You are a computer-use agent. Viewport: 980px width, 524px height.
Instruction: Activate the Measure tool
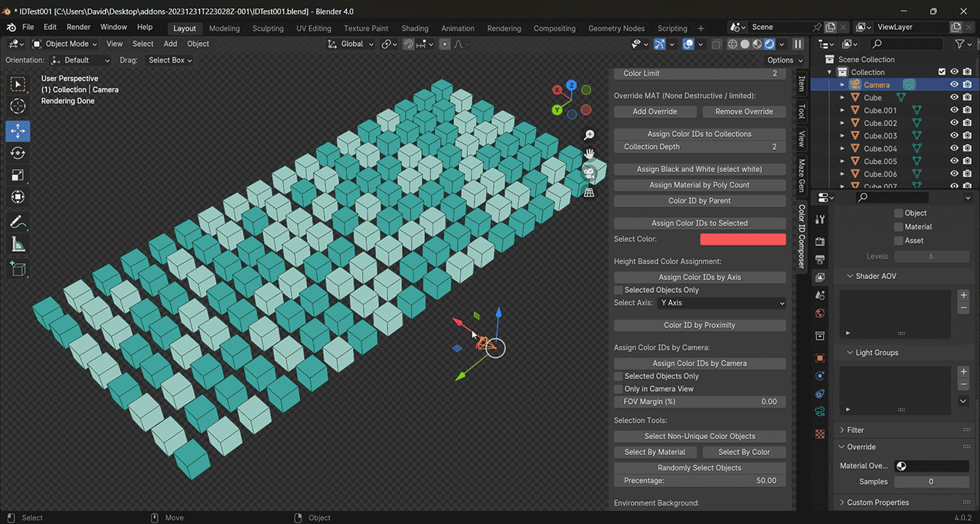[x=18, y=245]
